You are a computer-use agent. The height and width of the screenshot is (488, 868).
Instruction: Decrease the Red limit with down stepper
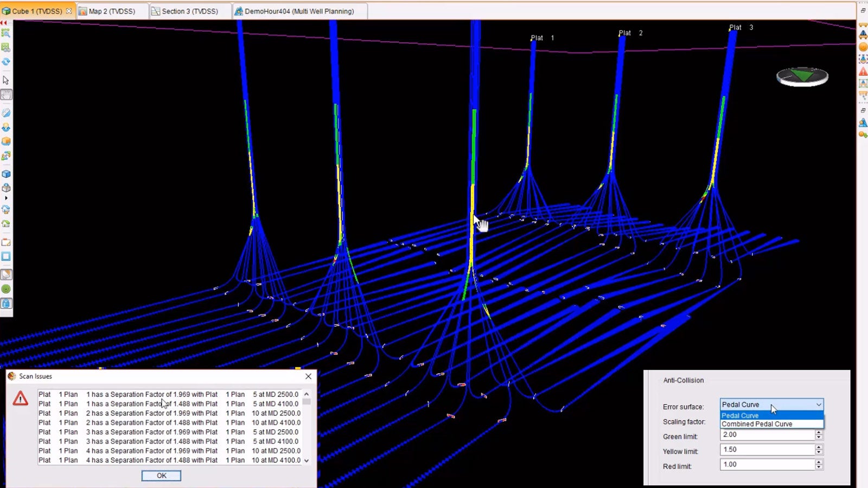[x=819, y=467]
